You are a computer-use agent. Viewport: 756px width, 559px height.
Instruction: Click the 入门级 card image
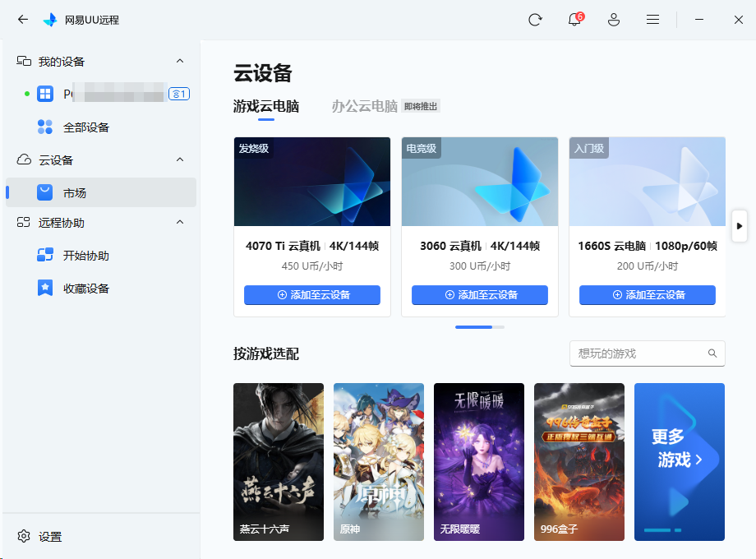point(648,182)
